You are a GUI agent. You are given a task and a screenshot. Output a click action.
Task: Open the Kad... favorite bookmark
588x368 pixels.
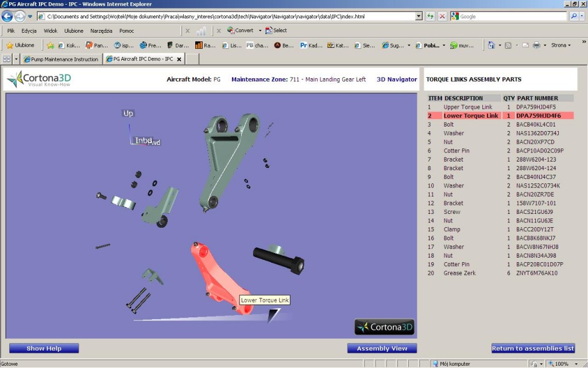coord(311,45)
